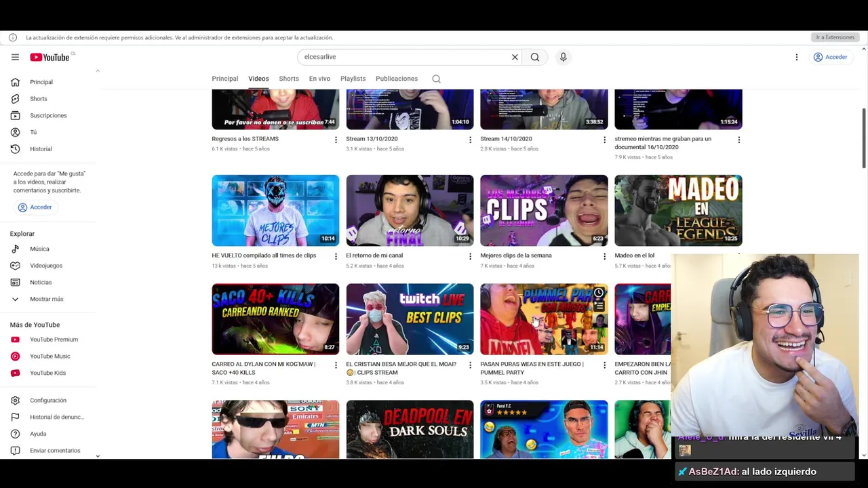Viewport: 868px width, 488px height.
Task: Switch to the En vivo tab
Action: (319, 79)
